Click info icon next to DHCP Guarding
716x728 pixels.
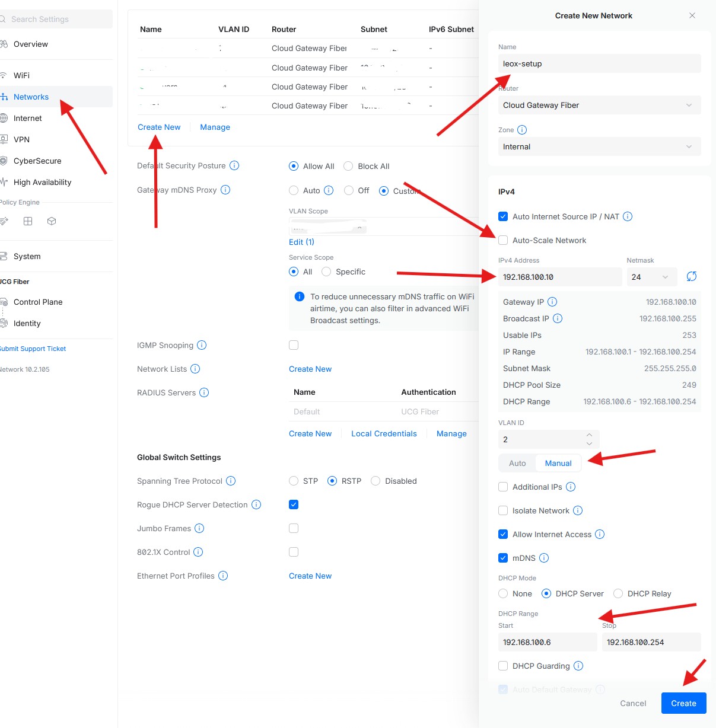click(578, 666)
